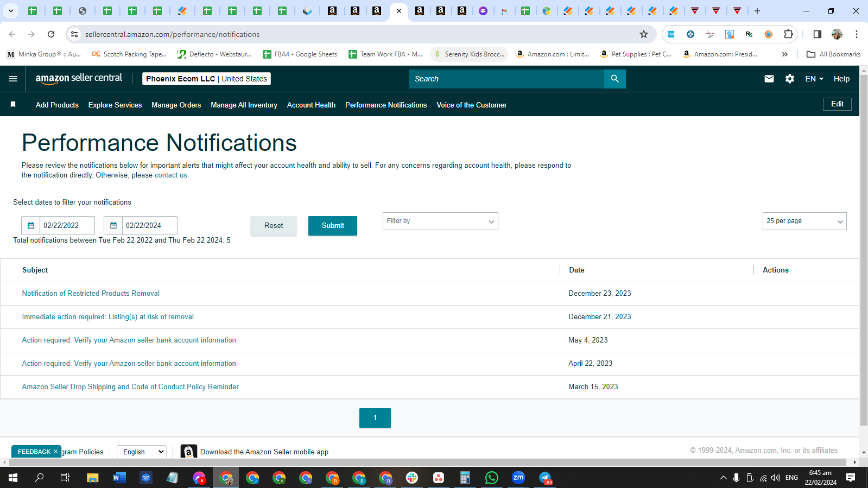Focus the end date field 02/22/2024
The image size is (868, 488).
pyautogui.click(x=150, y=225)
